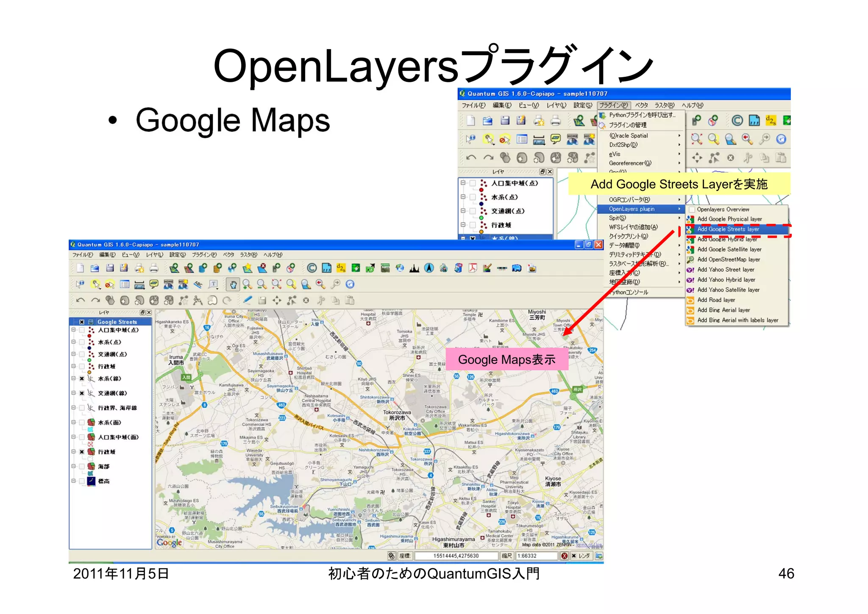Select Add Yahoo Street layer menu entry
868x614 pixels.
737,270
